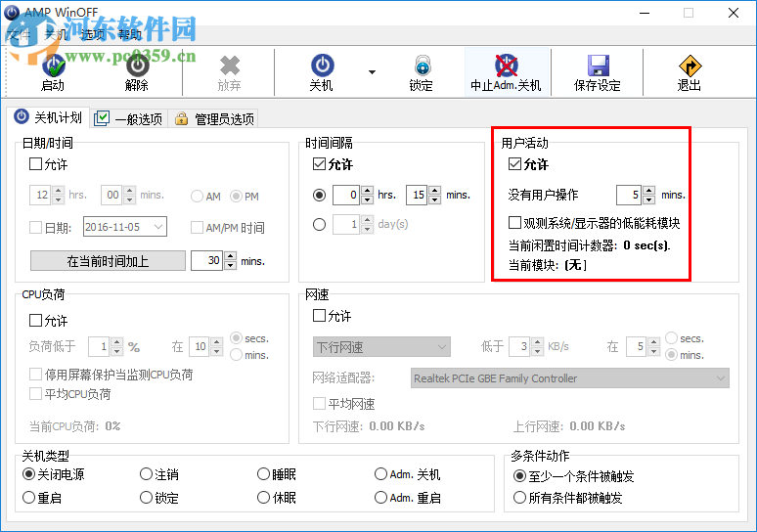Increase 没有用户操作 minutes with up arrow

coord(648,190)
